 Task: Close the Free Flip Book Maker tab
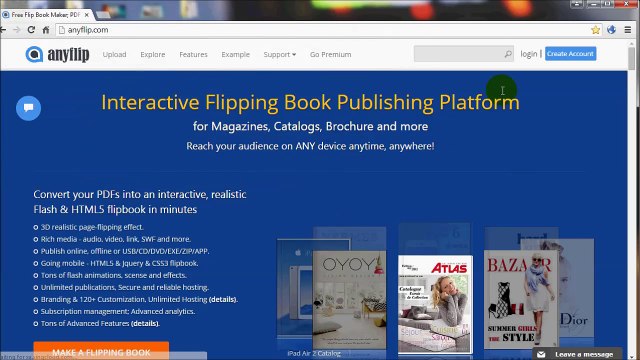tap(87, 15)
